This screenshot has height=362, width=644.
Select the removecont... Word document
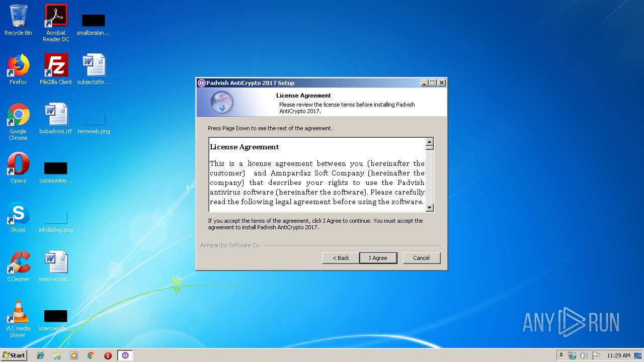[x=56, y=266]
